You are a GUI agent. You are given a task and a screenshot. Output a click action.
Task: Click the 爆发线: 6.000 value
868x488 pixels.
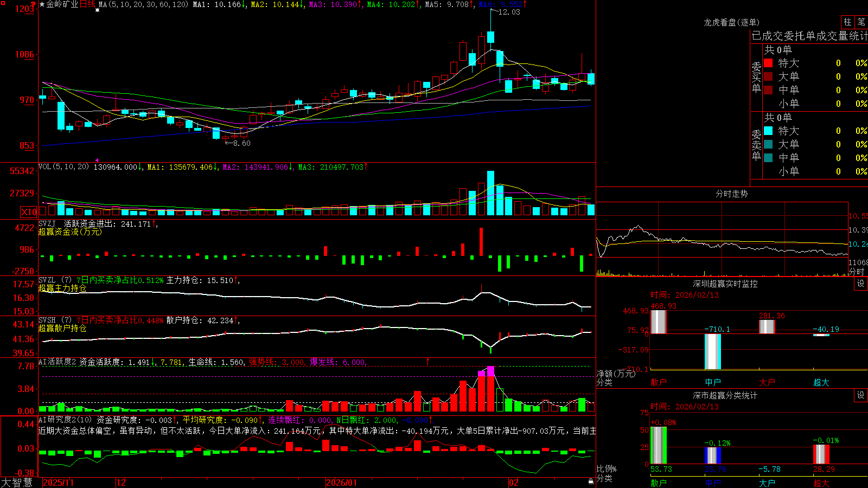pyautogui.click(x=338, y=362)
